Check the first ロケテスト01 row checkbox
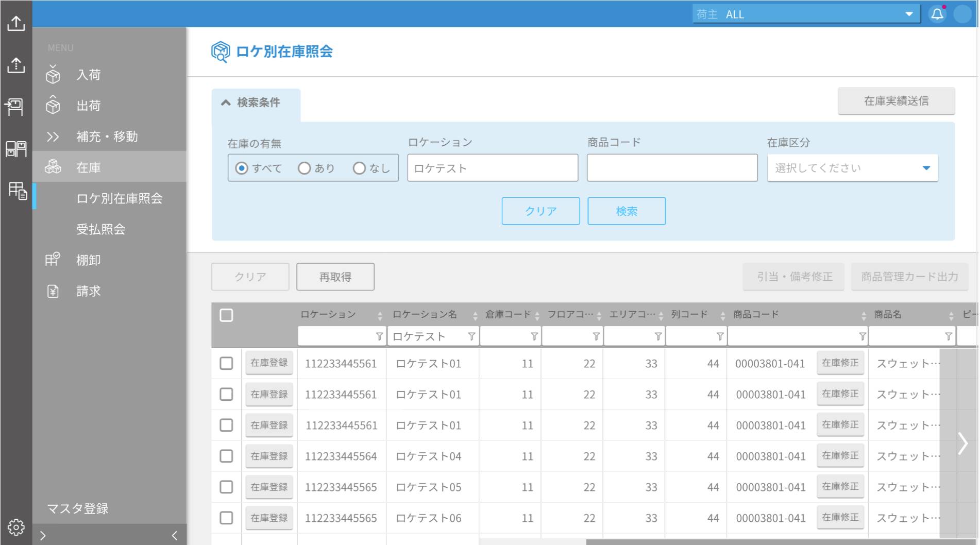This screenshot has width=980, height=545. (226, 364)
